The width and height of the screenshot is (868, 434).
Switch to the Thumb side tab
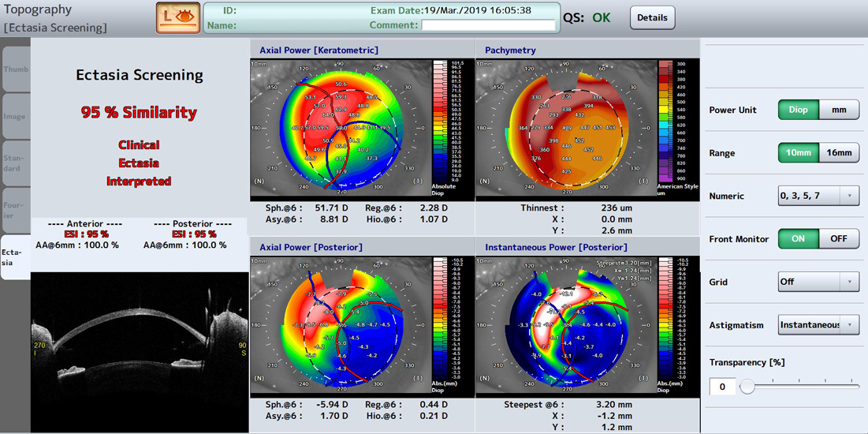(x=15, y=69)
